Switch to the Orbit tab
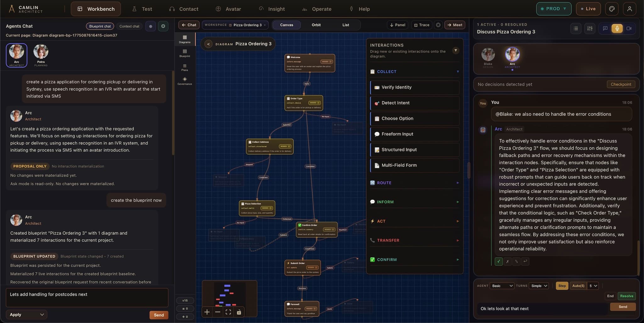644x323 pixels. (x=316, y=25)
